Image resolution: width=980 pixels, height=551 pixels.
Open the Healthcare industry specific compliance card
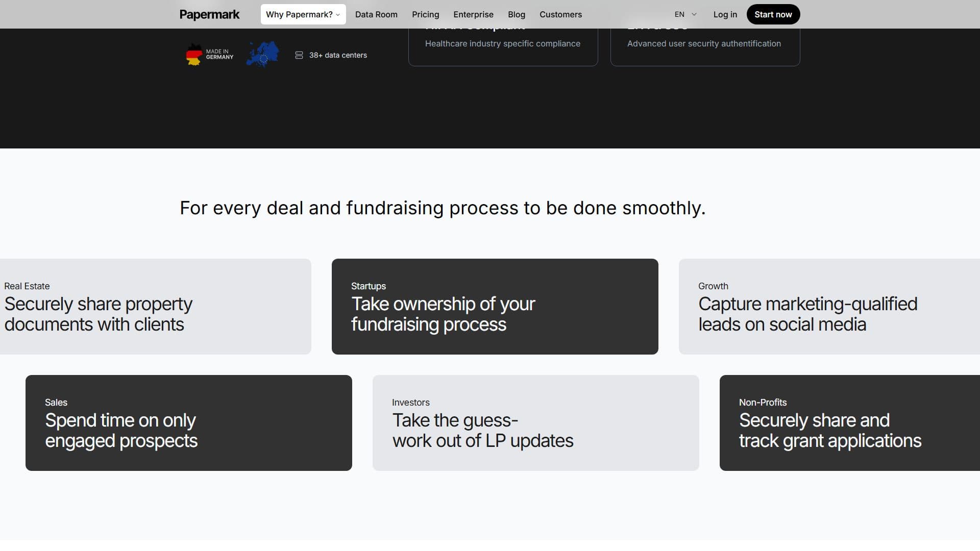503,47
